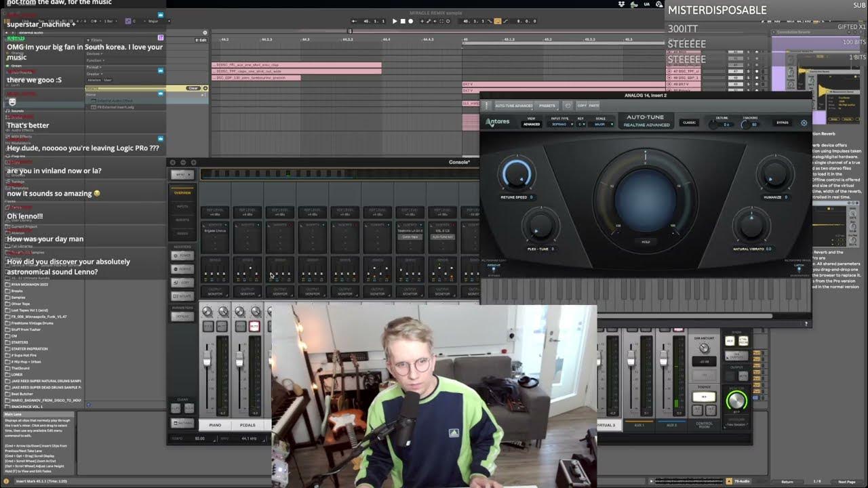Open Auto-Tune settings gear icon

pos(804,123)
